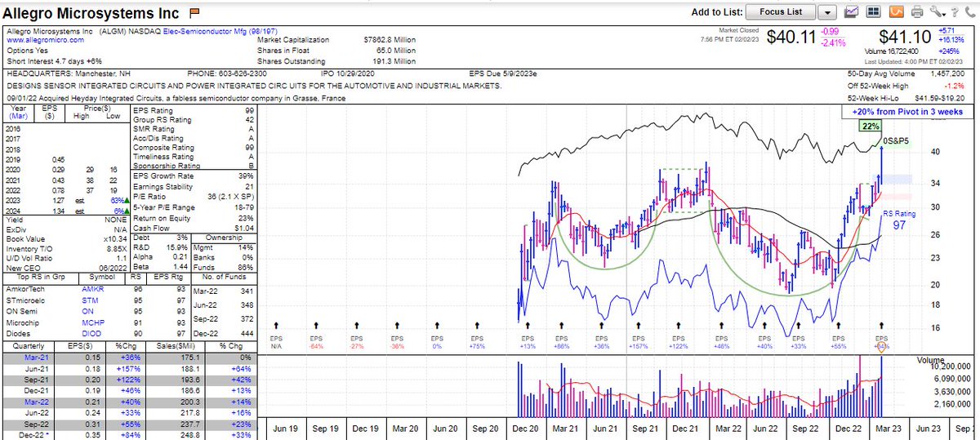This screenshot has height=440, width=980.
Task: Click the 2023 estimate 63% change arrow
Action: [127, 199]
